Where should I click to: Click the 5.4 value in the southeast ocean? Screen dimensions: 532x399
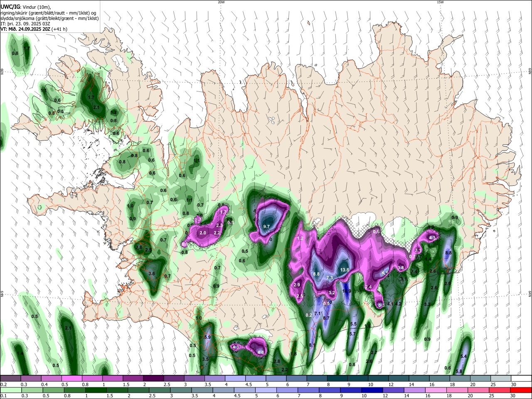tap(464, 356)
